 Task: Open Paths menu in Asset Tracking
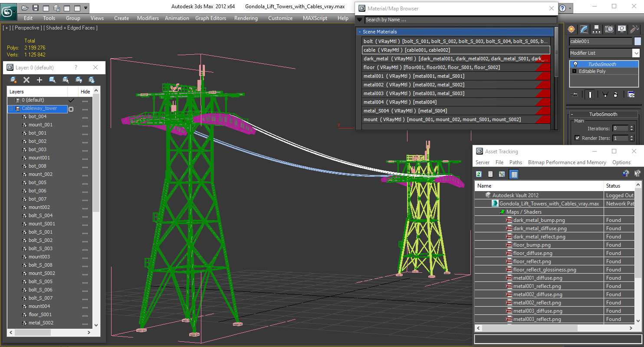click(516, 162)
